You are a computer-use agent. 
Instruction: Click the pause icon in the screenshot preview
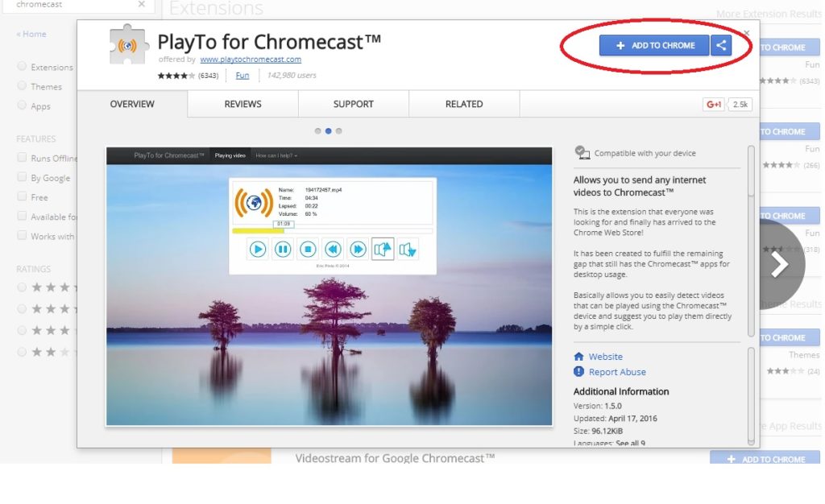pyautogui.click(x=283, y=249)
